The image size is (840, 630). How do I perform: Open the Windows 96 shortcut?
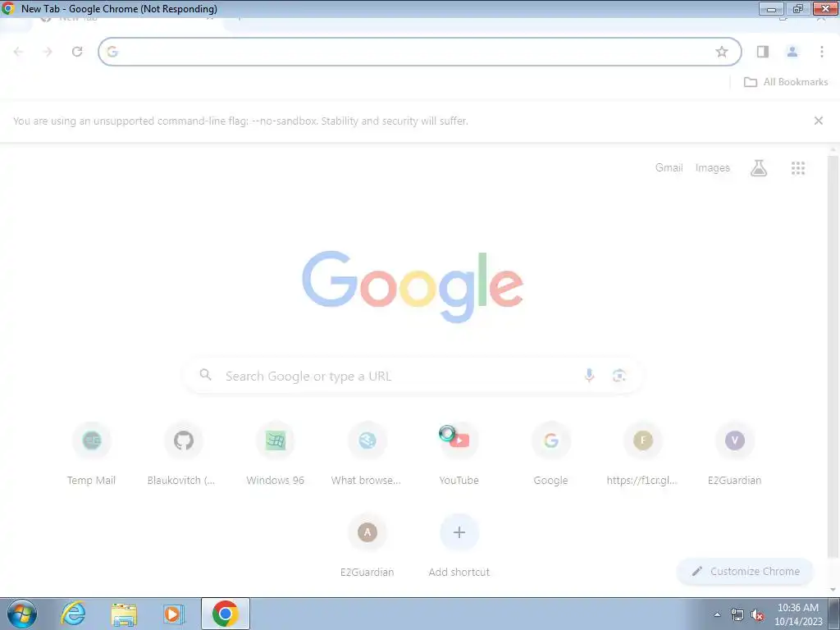click(276, 454)
